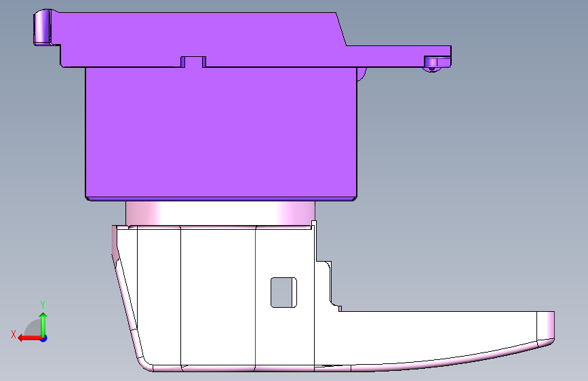This screenshot has height=381, width=588.
Task: Select the rectangular notch in the purple flange
Action: point(193,62)
